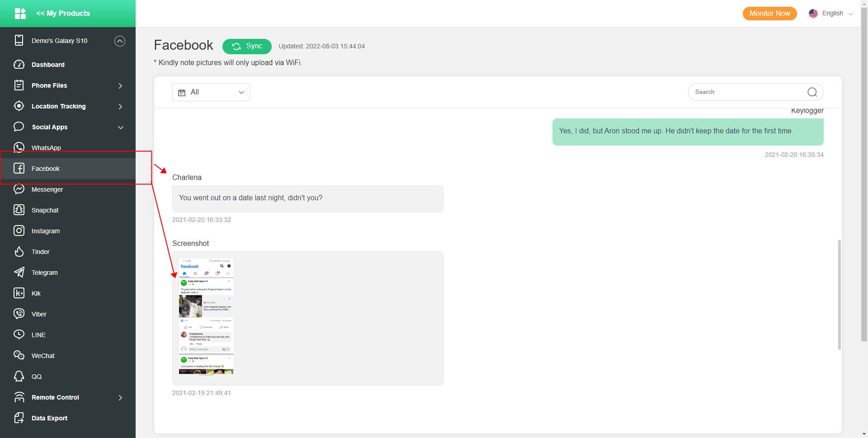Select the Facebook icon in sidebar

[19, 169]
